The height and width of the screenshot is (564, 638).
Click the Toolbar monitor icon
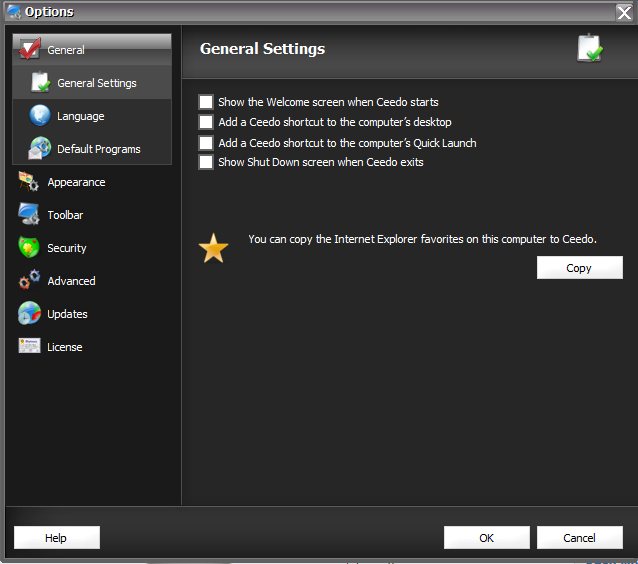pyautogui.click(x=29, y=215)
